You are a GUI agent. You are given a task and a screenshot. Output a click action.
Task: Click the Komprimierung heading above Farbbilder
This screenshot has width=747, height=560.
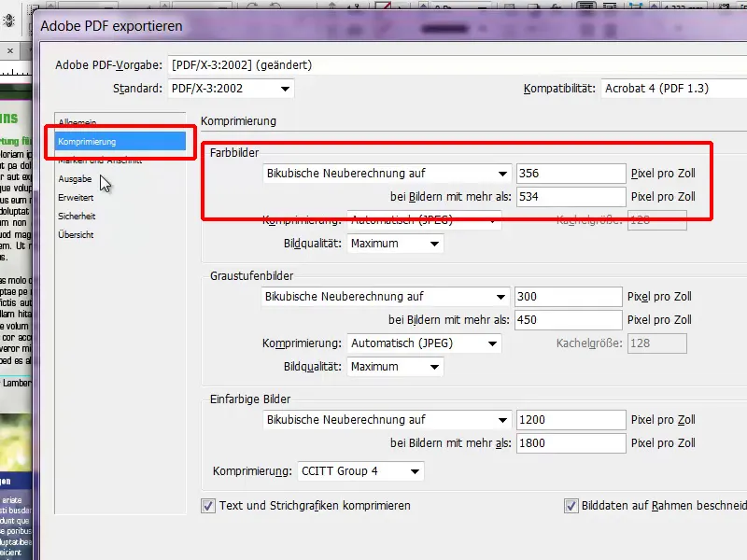[238, 121]
